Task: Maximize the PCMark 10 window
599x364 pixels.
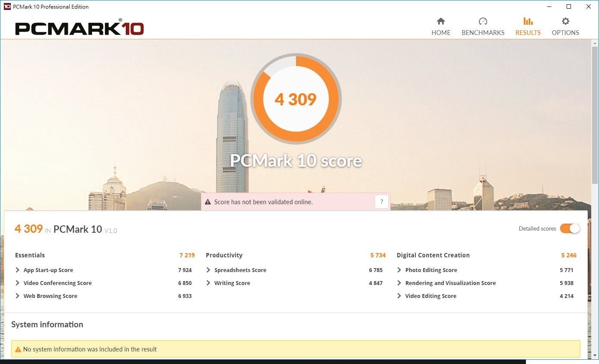Action: pyautogui.click(x=569, y=6)
